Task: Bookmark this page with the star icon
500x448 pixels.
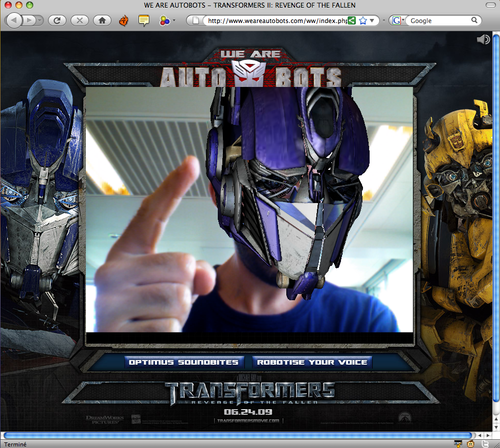Action: [x=363, y=21]
